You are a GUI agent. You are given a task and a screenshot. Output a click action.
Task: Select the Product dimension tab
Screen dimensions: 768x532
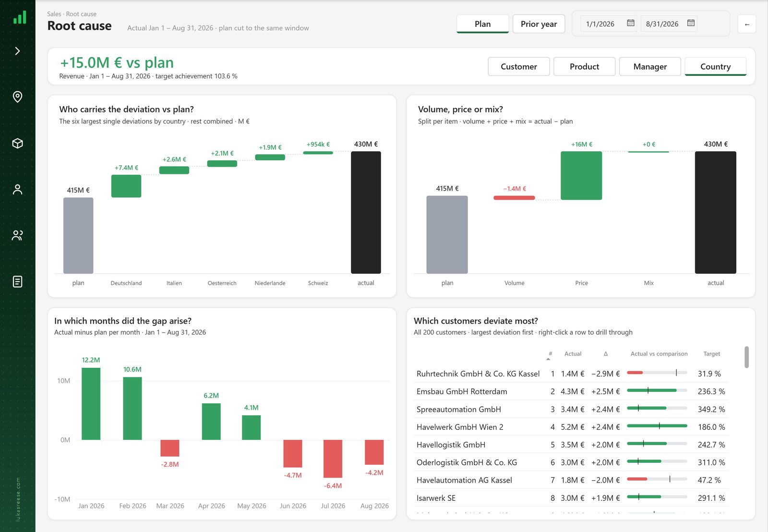coord(584,67)
